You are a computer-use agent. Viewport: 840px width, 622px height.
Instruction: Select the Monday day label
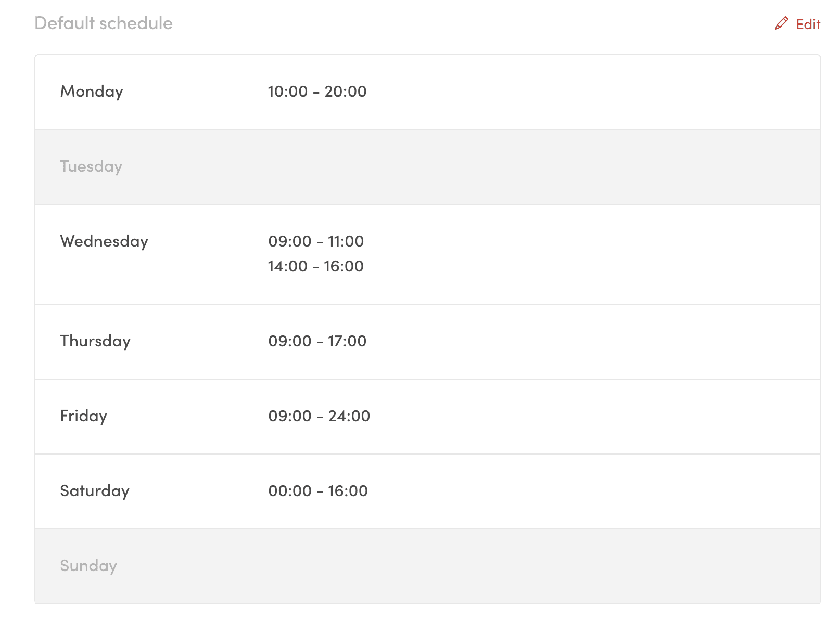click(x=92, y=92)
